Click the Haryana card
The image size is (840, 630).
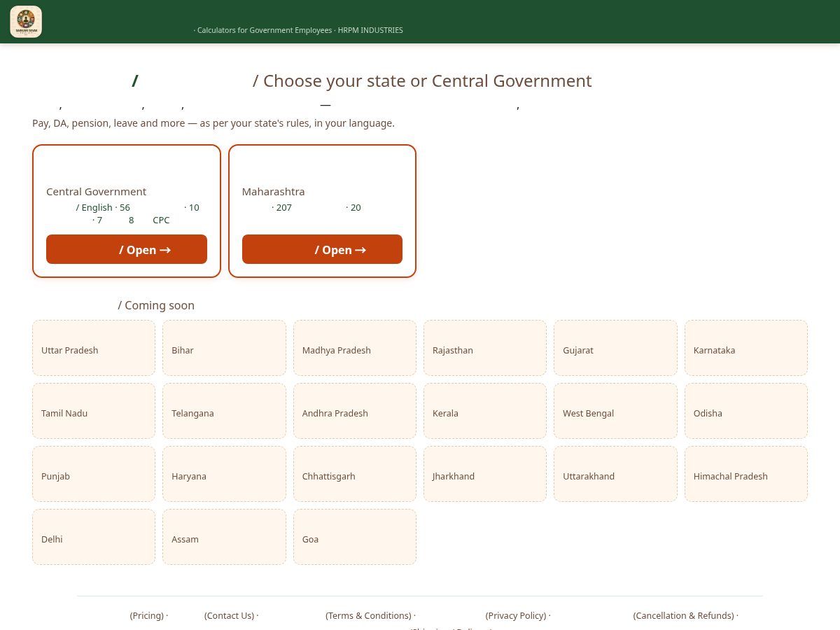tap(224, 474)
